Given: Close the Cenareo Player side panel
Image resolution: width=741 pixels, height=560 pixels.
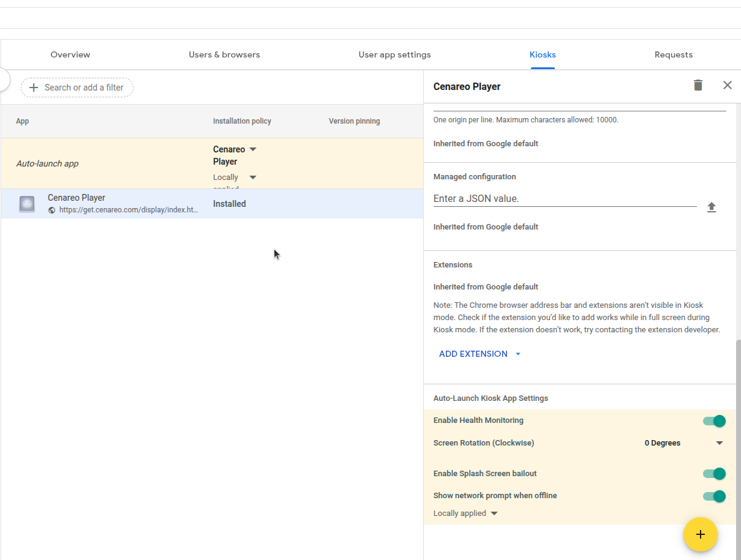Looking at the screenshot, I should click(727, 86).
